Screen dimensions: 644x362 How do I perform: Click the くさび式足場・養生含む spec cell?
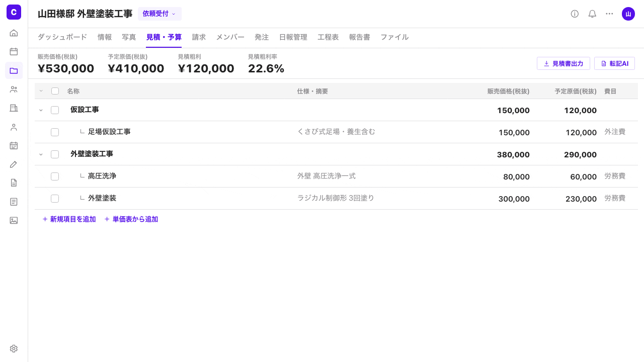[336, 132]
